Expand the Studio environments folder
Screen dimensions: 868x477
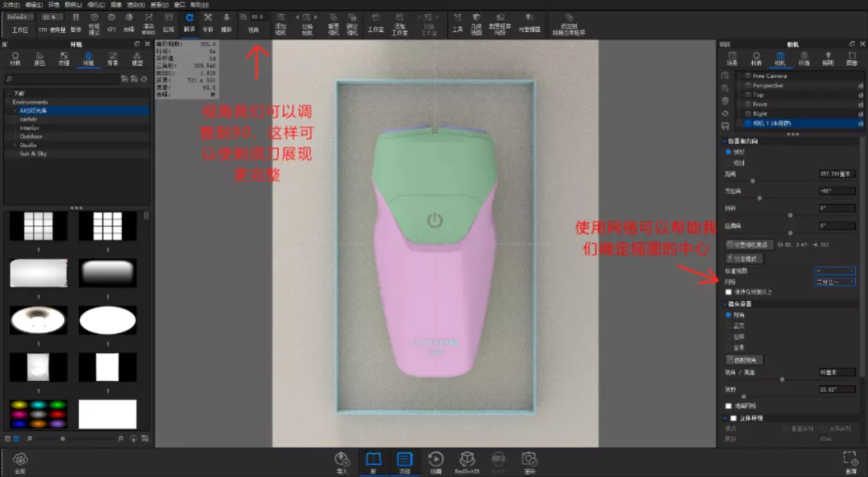15,145
